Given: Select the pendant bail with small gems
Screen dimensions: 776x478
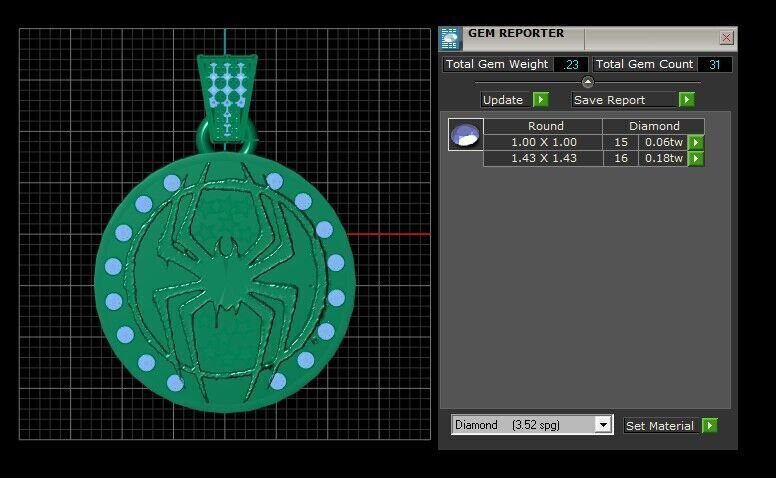Looking at the screenshot, I should point(227,98).
